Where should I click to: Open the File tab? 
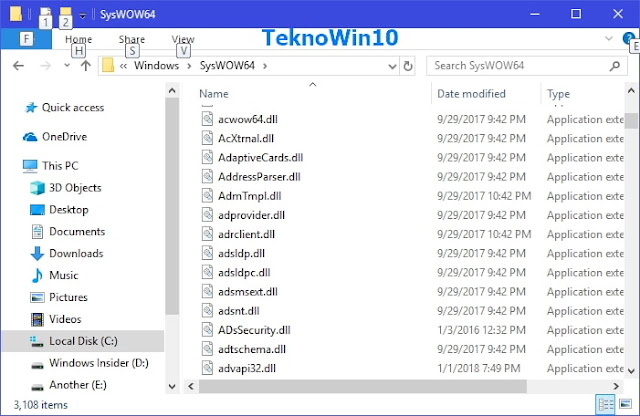[x=26, y=39]
